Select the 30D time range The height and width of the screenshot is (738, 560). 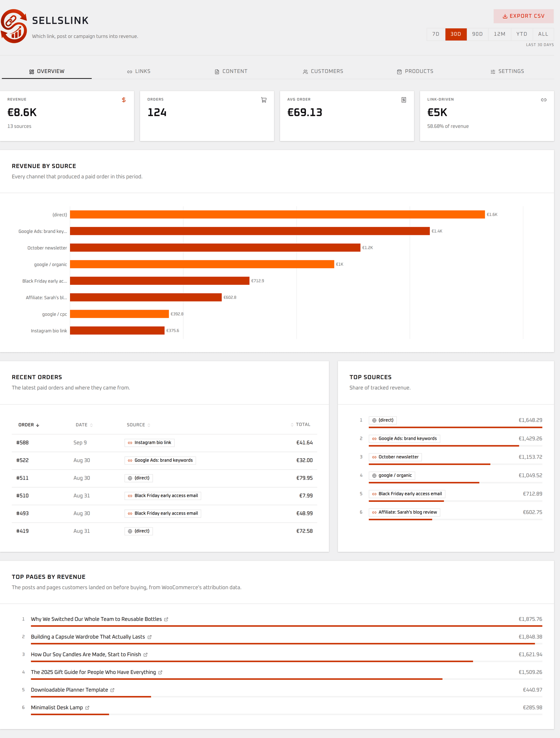pos(456,34)
